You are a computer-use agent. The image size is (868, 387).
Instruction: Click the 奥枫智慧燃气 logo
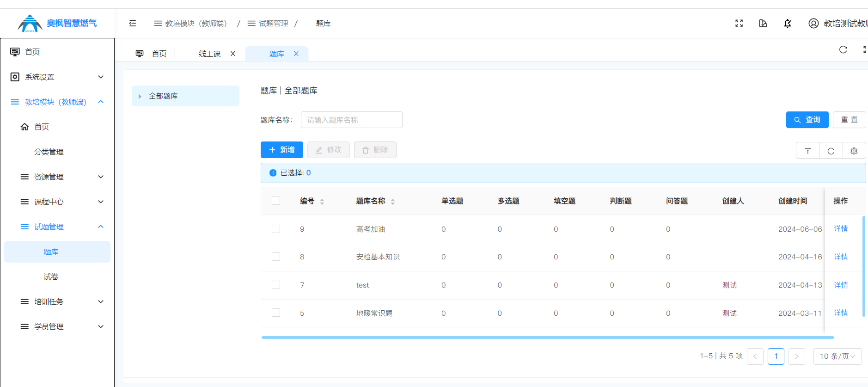[x=57, y=23]
